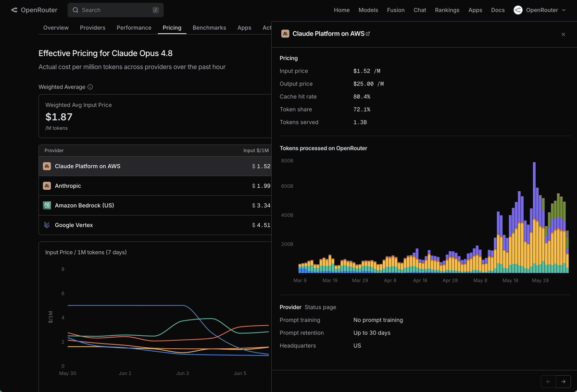
Task: Click the Anthropic provider icon
Action: (47, 186)
